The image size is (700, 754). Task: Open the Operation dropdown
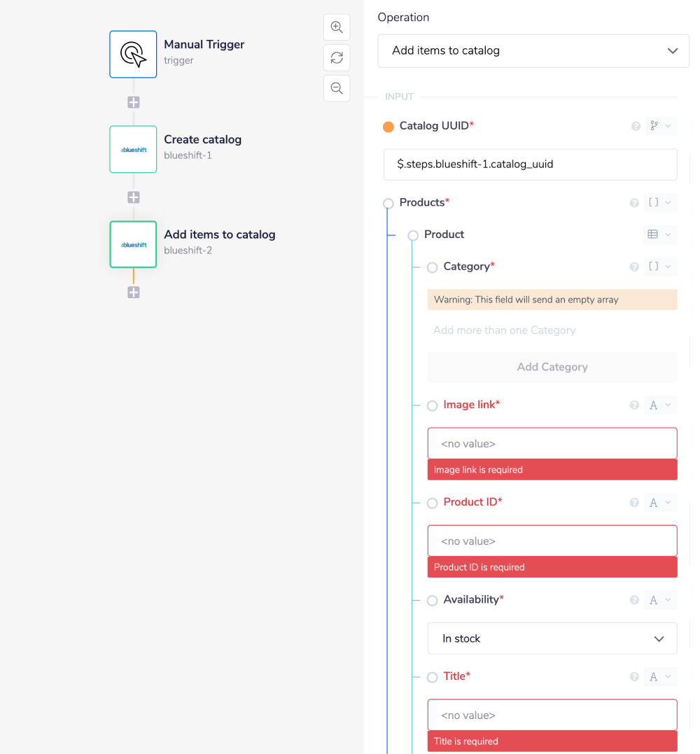pos(533,51)
